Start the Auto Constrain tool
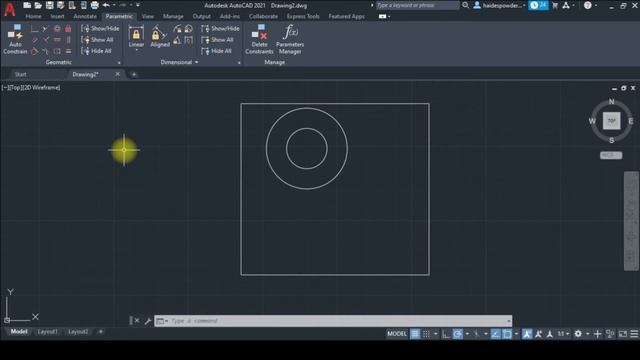Viewport: 640px width, 360px height. click(15, 39)
